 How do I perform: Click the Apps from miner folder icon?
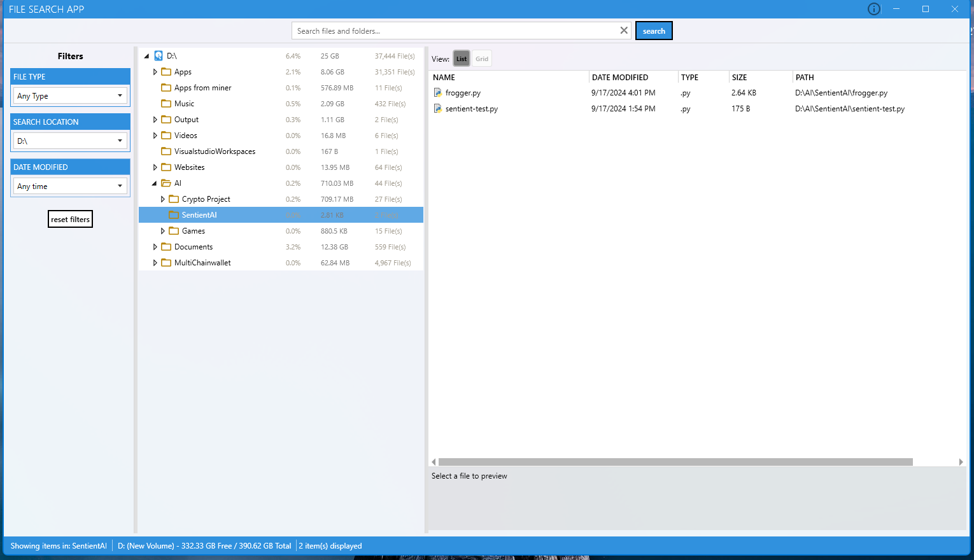pos(166,88)
